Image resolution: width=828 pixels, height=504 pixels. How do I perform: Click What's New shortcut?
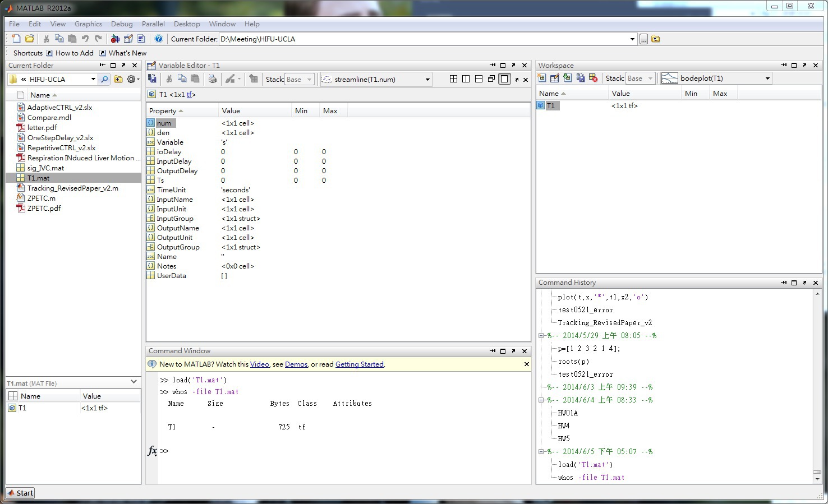(122, 53)
